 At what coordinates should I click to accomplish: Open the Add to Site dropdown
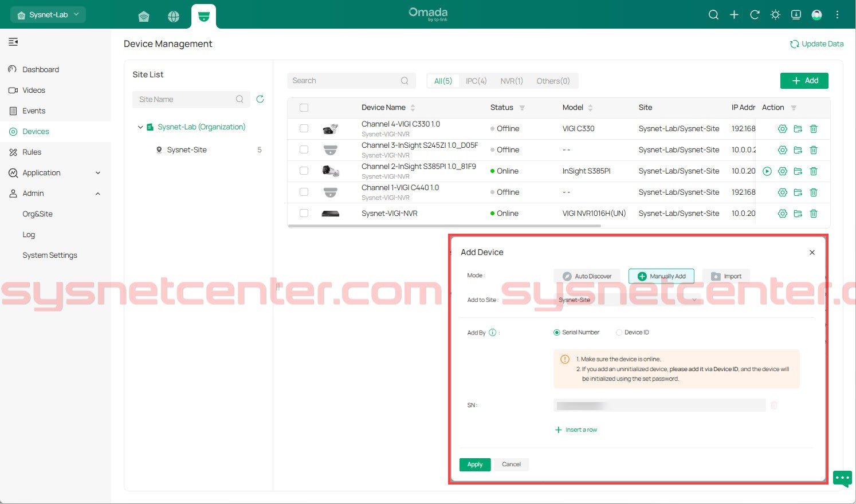[x=628, y=300]
